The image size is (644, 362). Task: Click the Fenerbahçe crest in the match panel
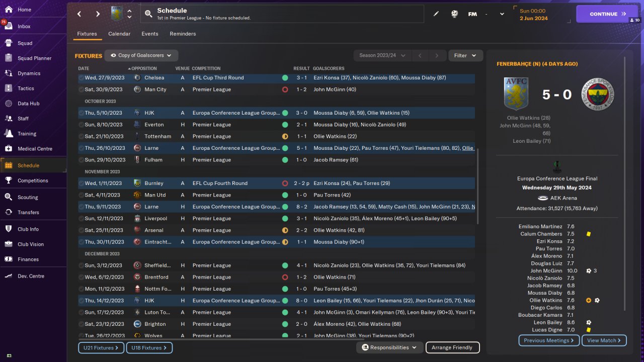click(598, 95)
